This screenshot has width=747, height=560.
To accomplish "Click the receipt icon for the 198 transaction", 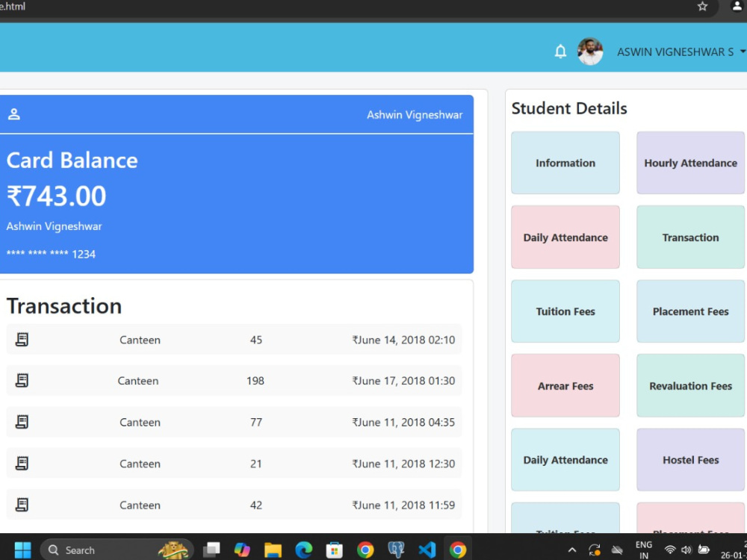I will pos(22,381).
